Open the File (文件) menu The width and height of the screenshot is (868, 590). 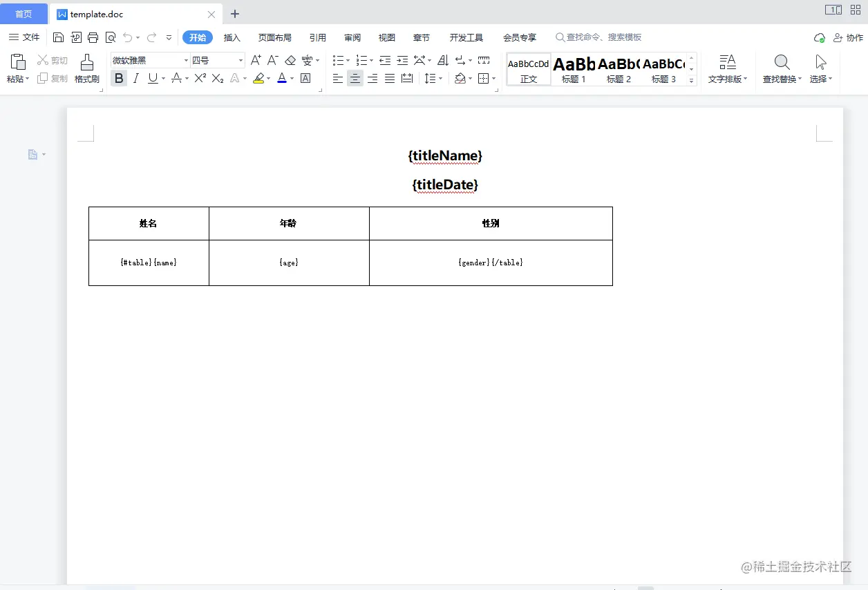[24, 37]
